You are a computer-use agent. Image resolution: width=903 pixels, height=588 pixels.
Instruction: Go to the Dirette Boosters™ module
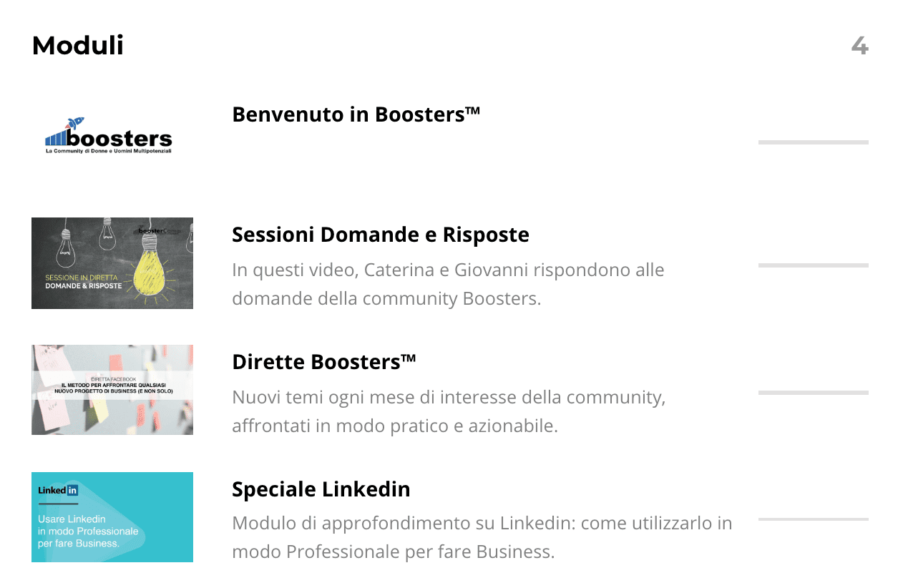323,362
